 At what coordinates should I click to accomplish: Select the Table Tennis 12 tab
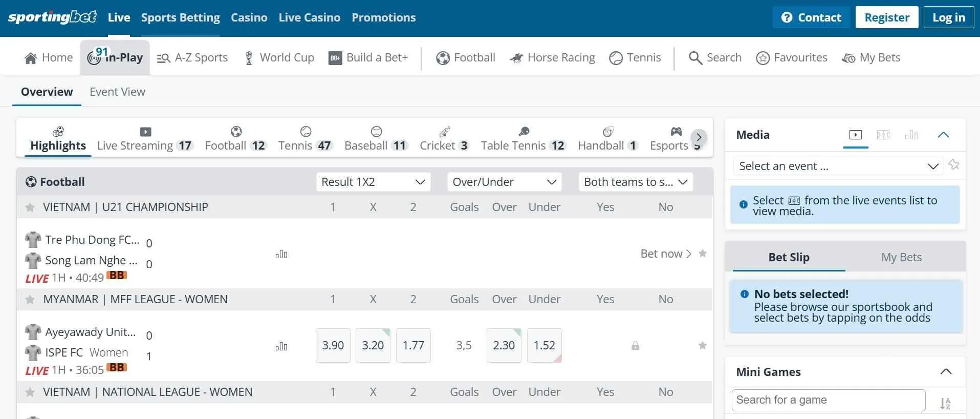(524, 139)
